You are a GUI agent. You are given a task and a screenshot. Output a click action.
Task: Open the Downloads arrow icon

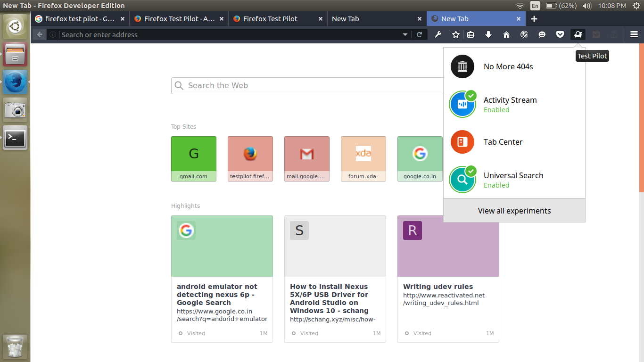(488, 34)
